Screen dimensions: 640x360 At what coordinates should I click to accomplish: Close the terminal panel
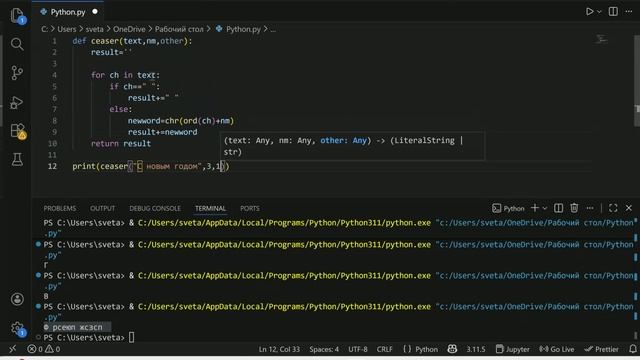pos(629,208)
